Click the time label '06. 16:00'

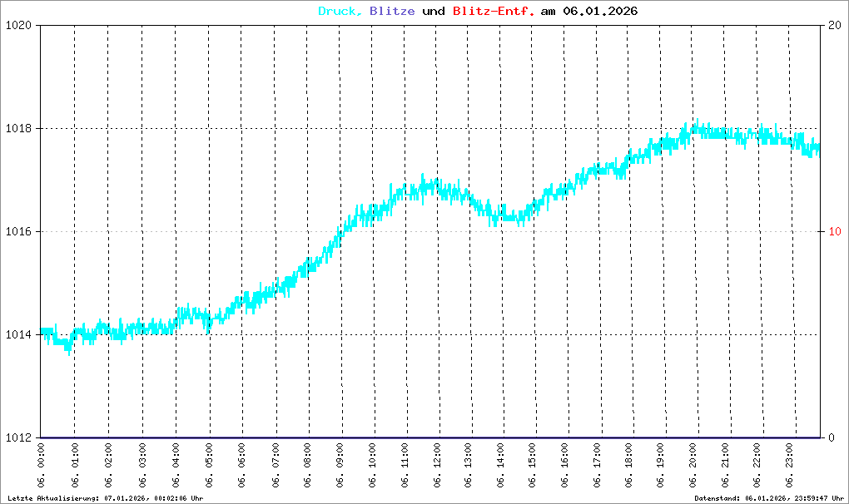point(565,466)
